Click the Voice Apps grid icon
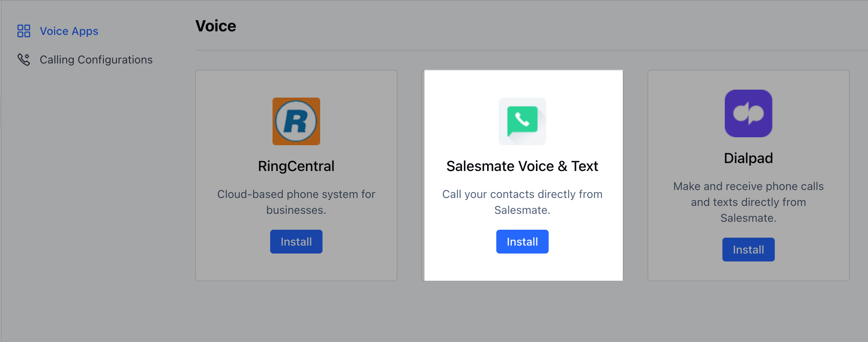 [x=24, y=31]
